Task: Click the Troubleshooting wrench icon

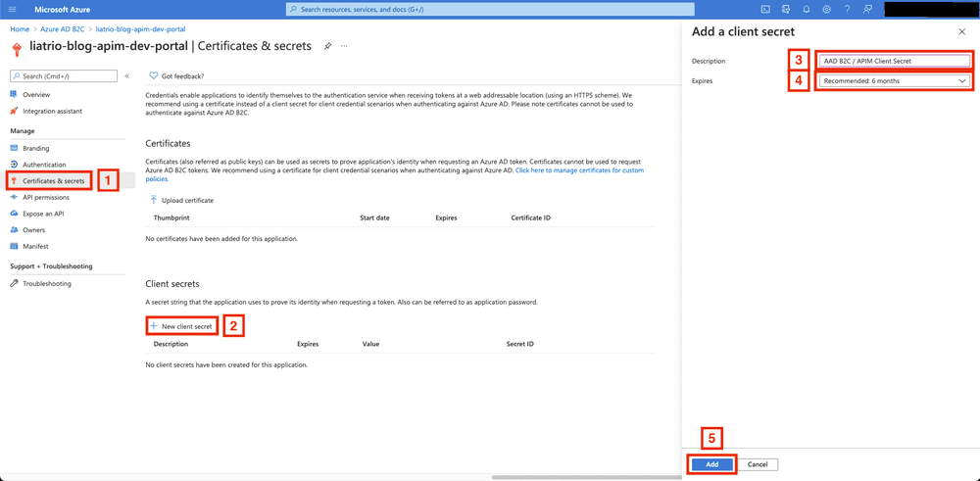Action: (x=14, y=283)
